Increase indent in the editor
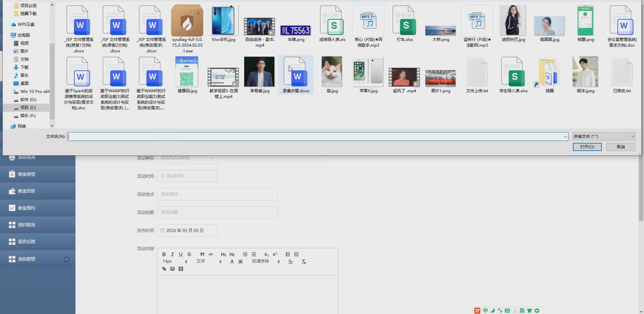 click(x=297, y=254)
